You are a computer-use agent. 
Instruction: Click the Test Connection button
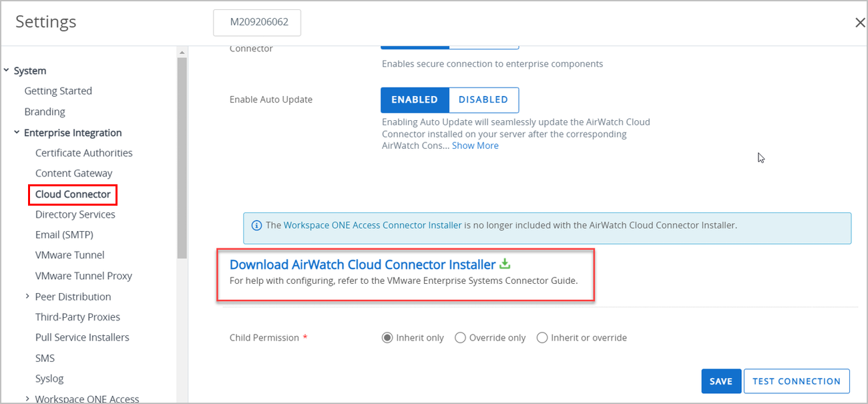pyautogui.click(x=797, y=381)
